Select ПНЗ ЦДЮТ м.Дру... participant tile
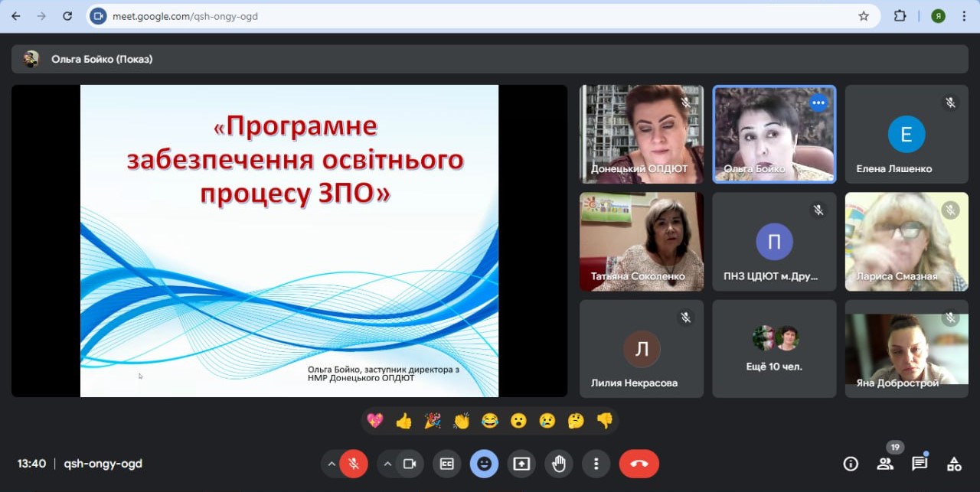Viewport: 980px width, 492px height. (774, 241)
